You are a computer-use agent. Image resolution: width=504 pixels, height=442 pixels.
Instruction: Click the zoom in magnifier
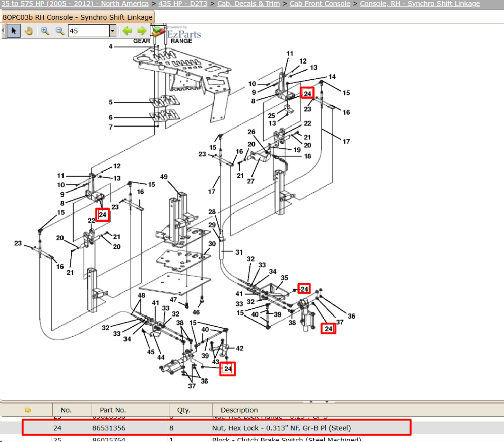pyautogui.click(x=45, y=31)
